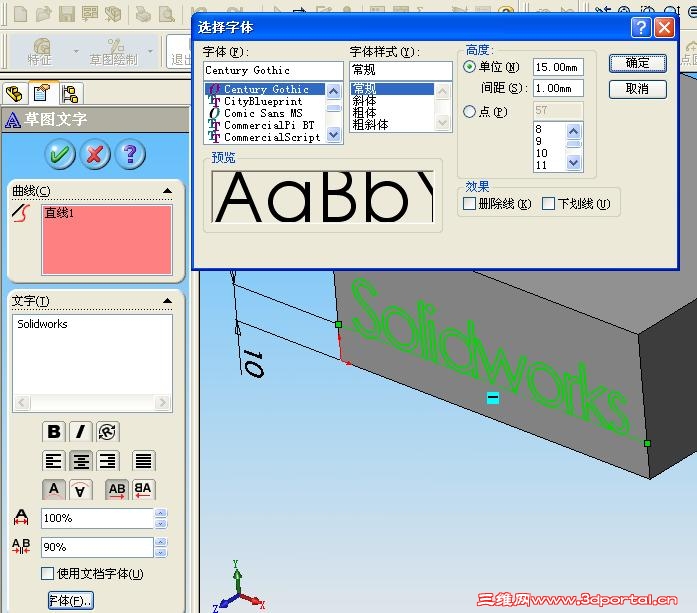Increase the 100% width factor spinner

click(160, 513)
